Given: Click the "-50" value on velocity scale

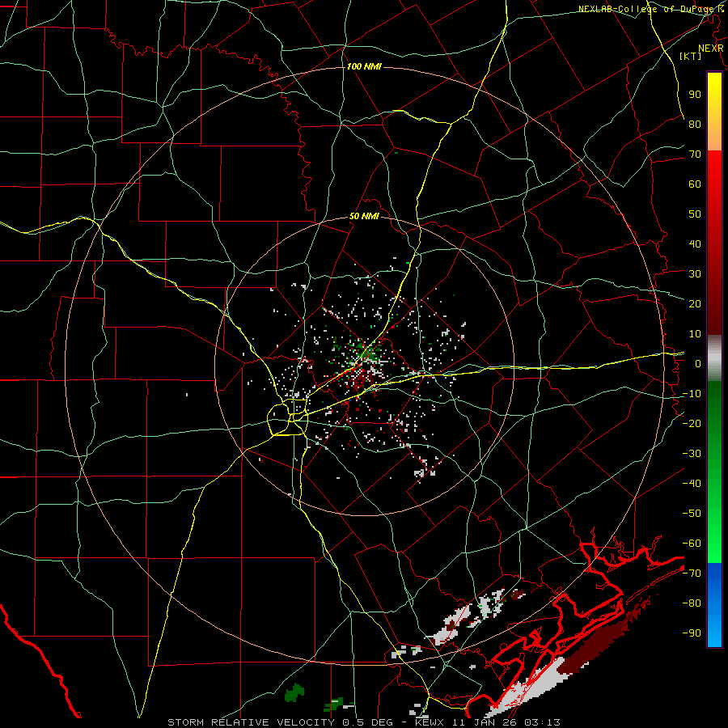Looking at the screenshot, I should coord(692,514).
